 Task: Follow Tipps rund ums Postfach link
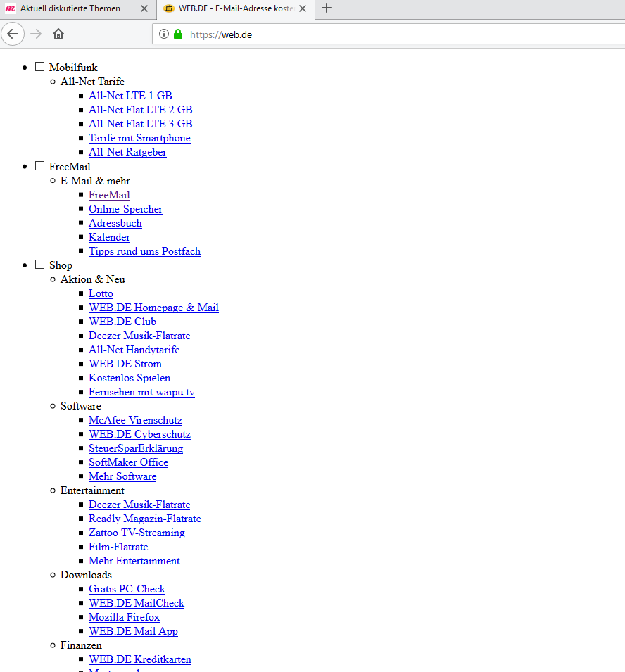pyautogui.click(x=145, y=252)
